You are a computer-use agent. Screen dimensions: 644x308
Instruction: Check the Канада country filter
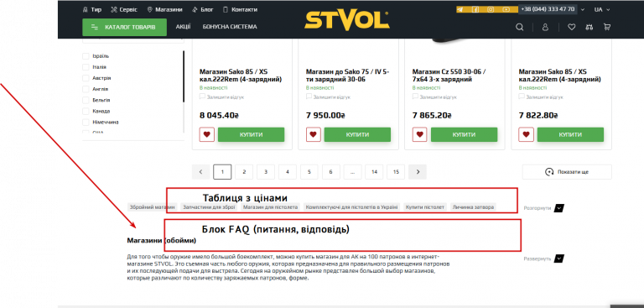(86, 111)
